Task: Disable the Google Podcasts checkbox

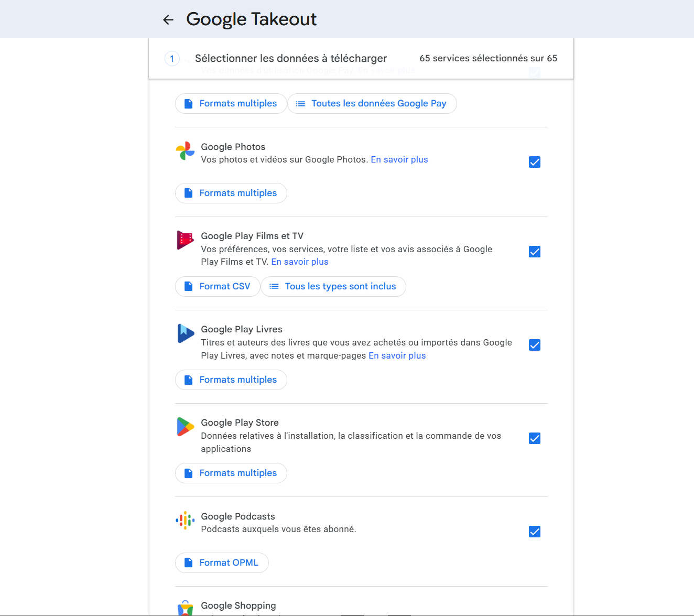Action: [x=535, y=532]
